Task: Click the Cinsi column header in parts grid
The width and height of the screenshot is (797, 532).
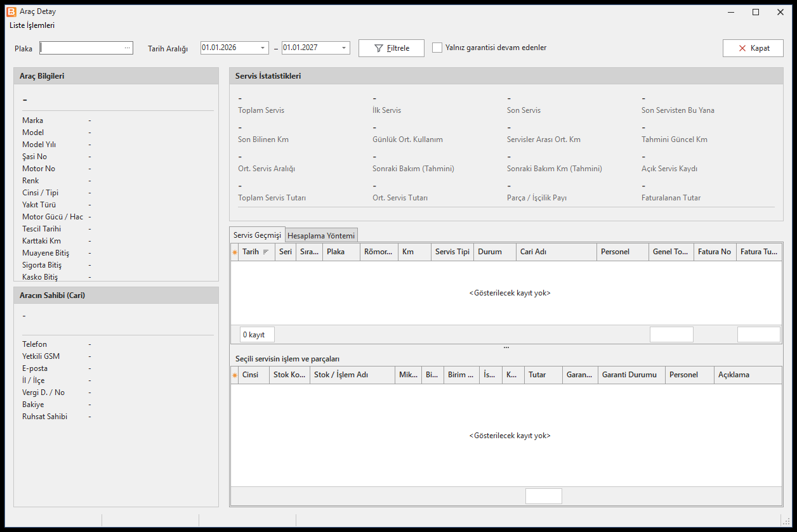Action: point(254,375)
